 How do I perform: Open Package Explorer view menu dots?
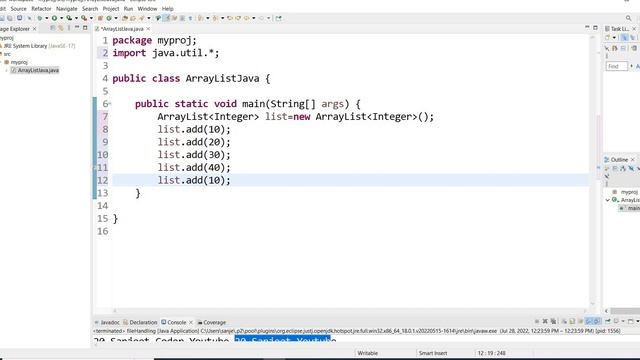tap(69, 28)
